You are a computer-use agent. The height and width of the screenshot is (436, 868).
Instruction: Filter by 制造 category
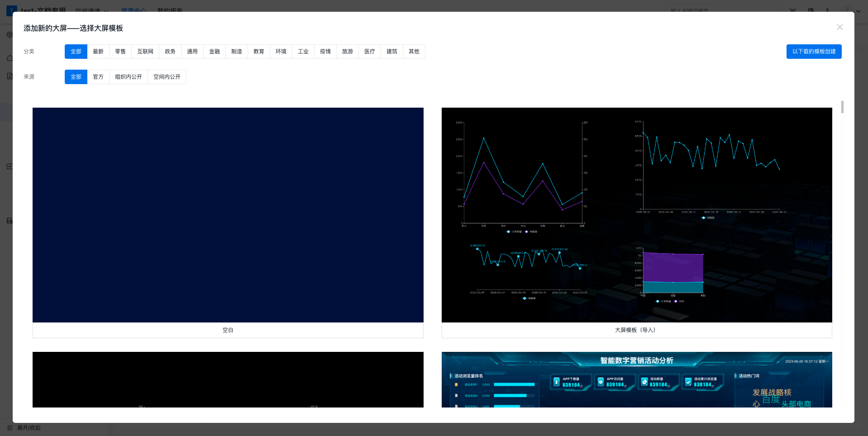pos(237,52)
